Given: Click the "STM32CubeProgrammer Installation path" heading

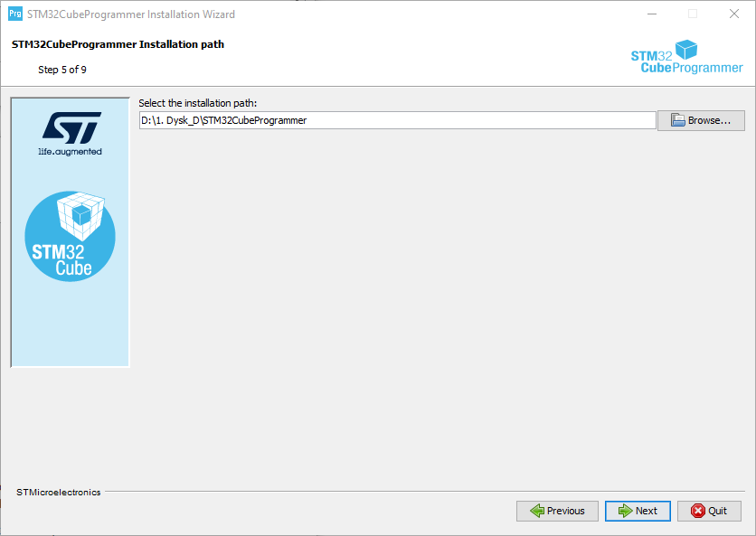Looking at the screenshot, I should (x=118, y=44).
